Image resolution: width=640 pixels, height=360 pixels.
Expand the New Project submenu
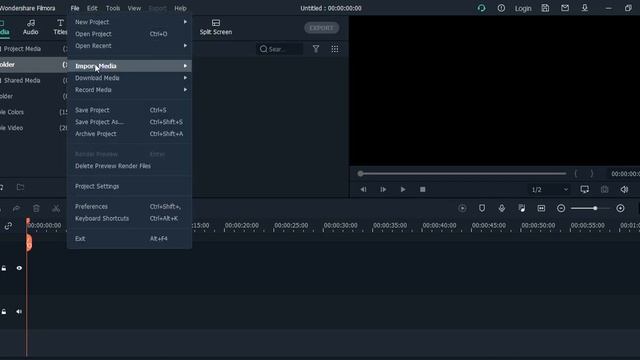[129, 22]
